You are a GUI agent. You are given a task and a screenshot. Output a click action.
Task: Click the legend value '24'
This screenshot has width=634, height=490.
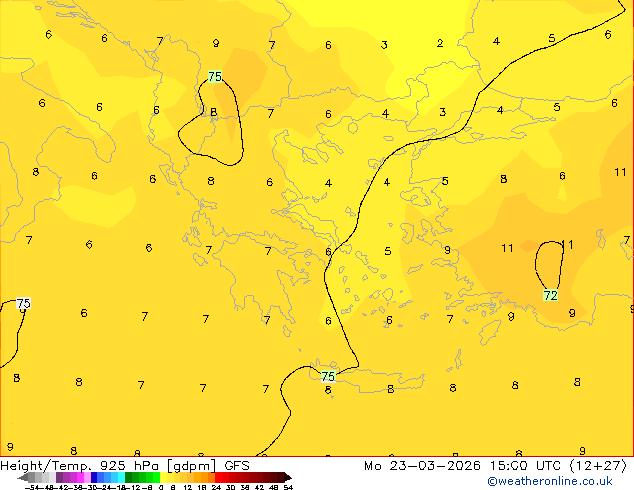216,488
